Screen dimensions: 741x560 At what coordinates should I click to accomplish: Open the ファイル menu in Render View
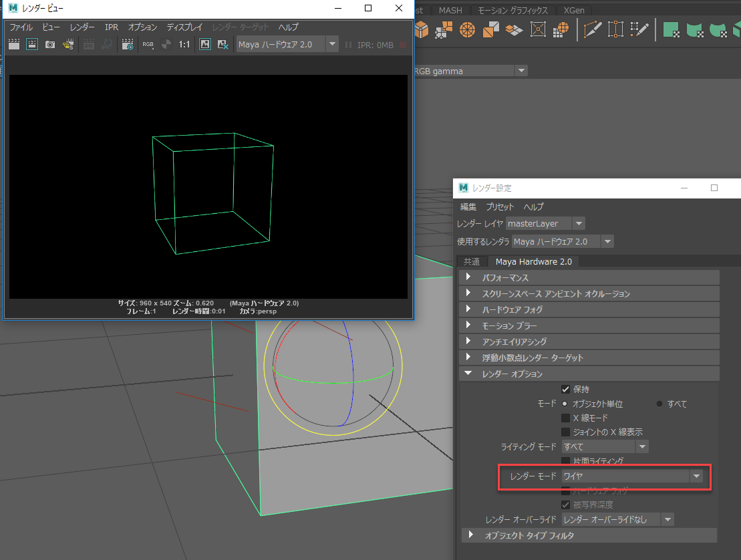(21, 27)
